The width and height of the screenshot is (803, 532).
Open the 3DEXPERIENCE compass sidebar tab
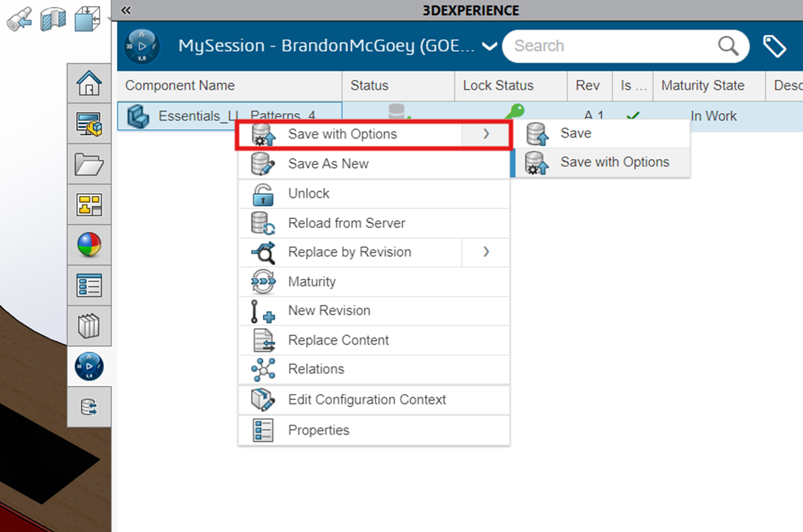[89, 367]
